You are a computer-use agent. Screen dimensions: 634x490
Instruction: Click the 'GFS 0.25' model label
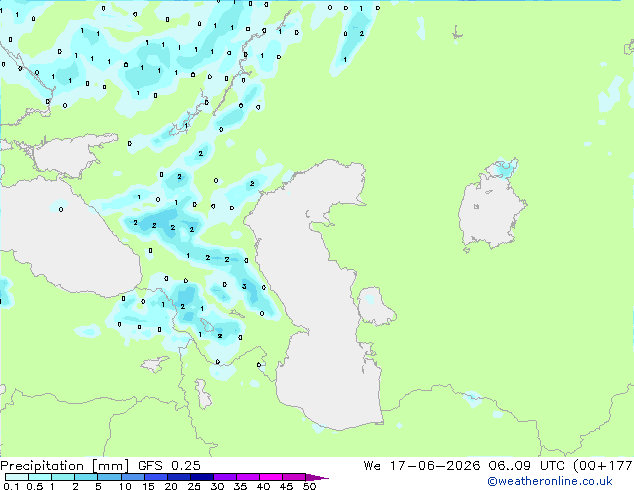click(169, 466)
